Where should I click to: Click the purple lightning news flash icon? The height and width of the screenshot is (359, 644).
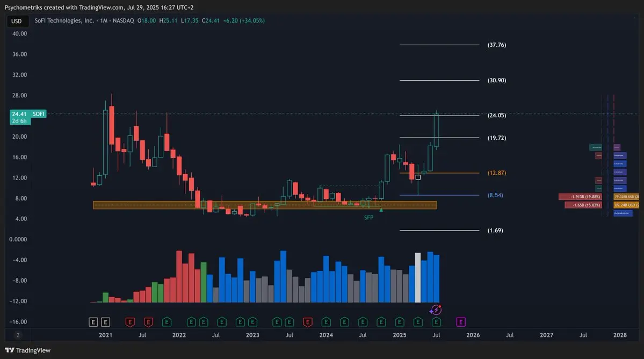[436, 310]
